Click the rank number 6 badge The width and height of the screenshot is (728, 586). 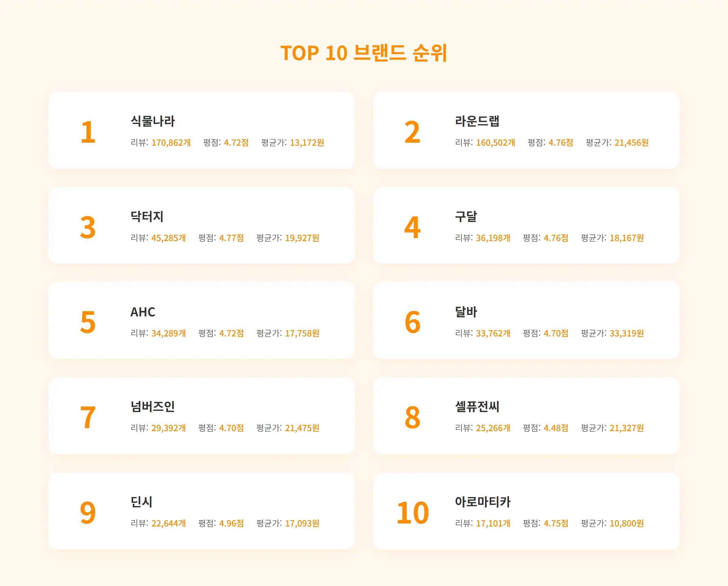pos(412,322)
